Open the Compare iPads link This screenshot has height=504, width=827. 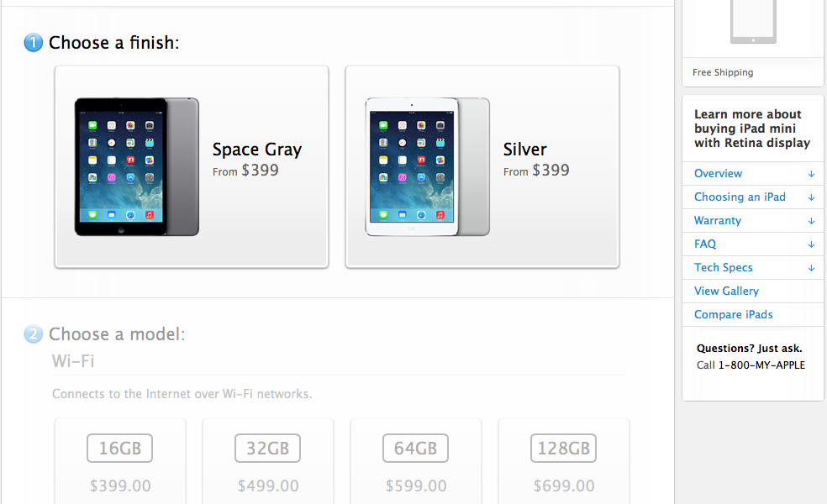tap(733, 315)
